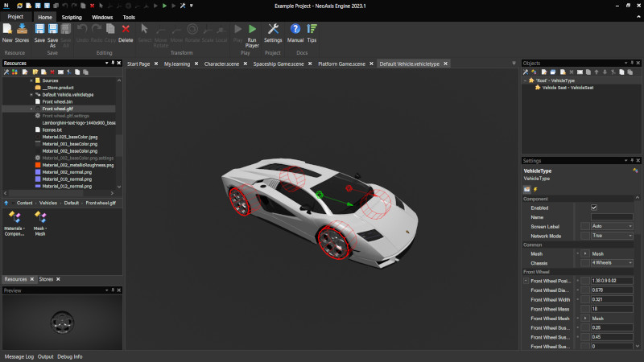644x362 pixels.
Task: Switch to the Tools ribbon tab
Action: [x=129, y=17]
